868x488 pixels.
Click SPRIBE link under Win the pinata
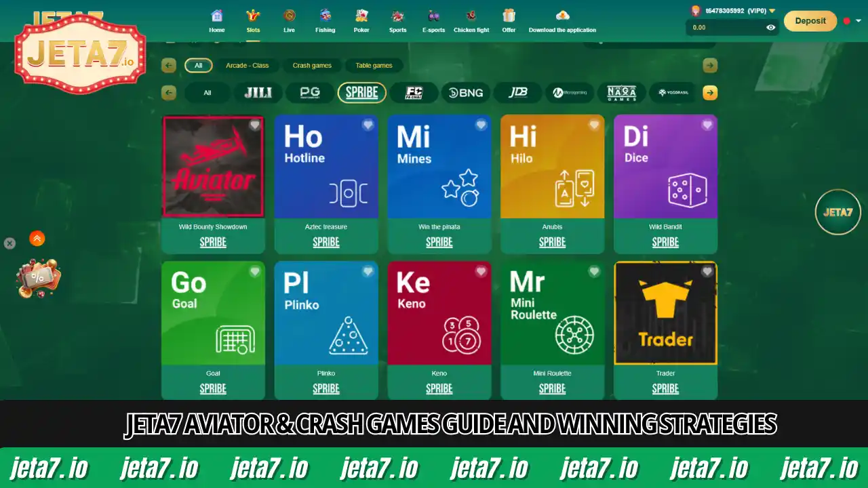[439, 242]
